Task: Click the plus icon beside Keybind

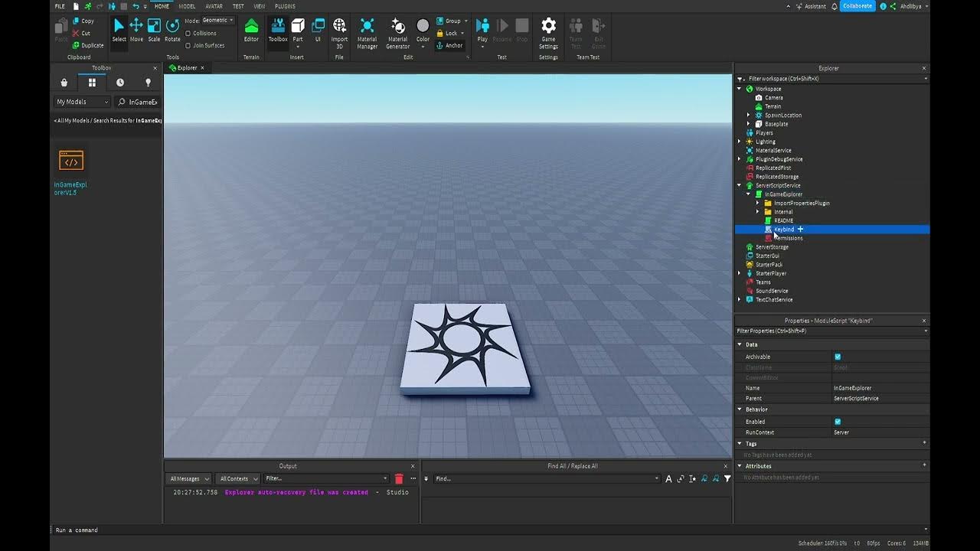Action: (800, 230)
